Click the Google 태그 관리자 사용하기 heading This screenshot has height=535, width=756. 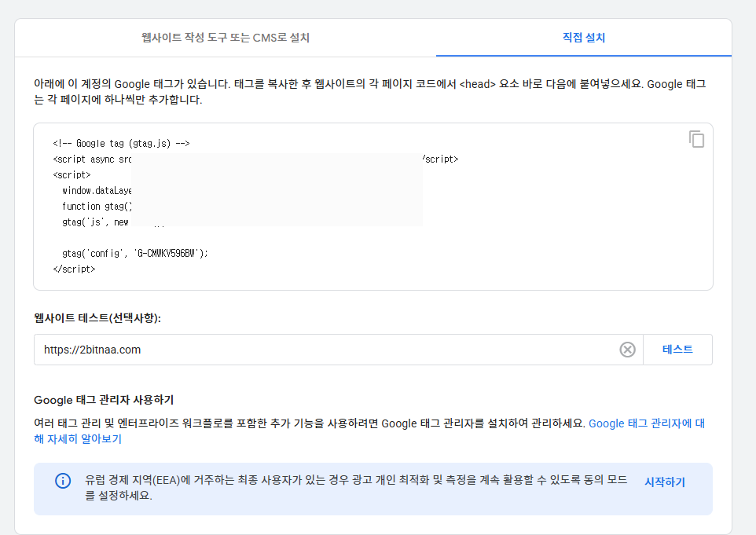[x=104, y=400]
